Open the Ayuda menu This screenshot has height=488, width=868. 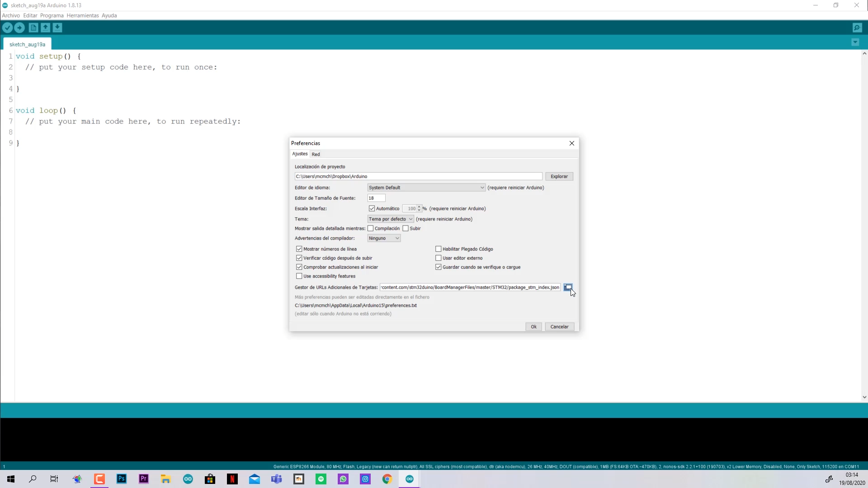click(x=109, y=15)
